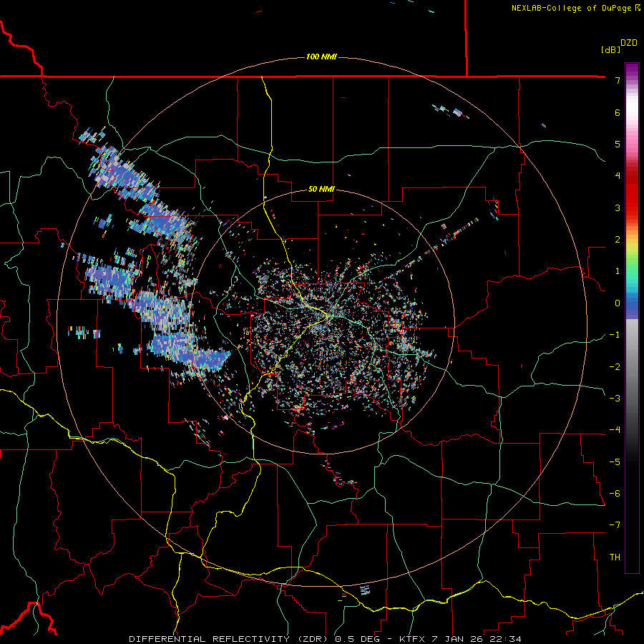Click the 1 value on color scale
The height and width of the screenshot is (644, 644).
click(x=618, y=271)
